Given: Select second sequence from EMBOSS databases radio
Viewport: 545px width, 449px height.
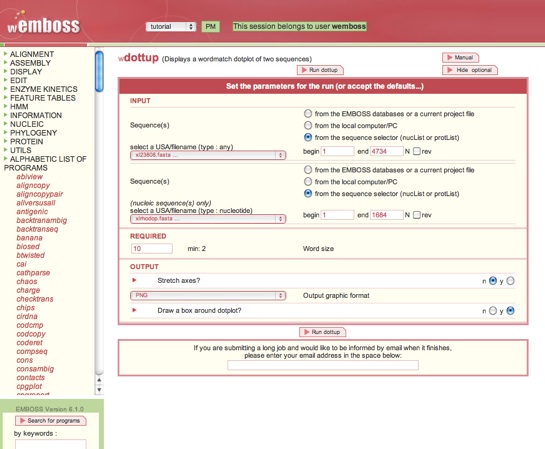Looking at the screenshot, I should (308, 170).
